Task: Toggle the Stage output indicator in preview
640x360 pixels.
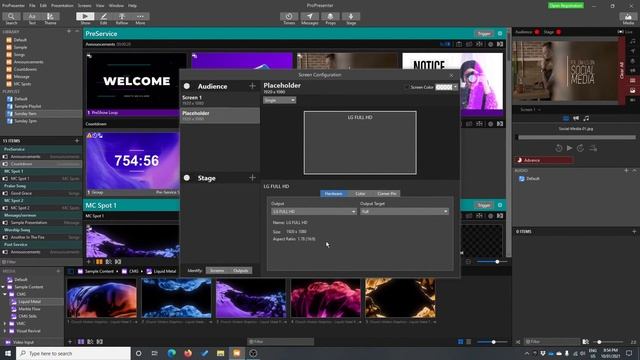Action: pyautogui.click(x=558, y=32)
